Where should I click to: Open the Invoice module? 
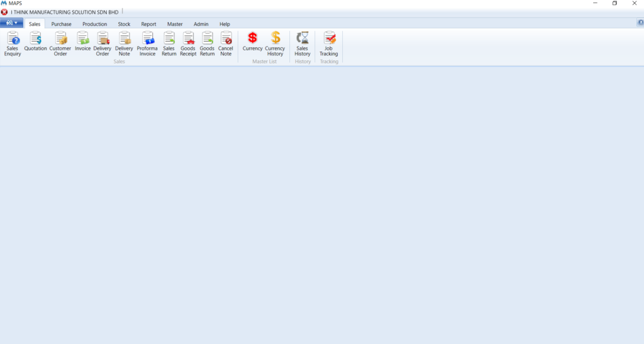(82, 42)
